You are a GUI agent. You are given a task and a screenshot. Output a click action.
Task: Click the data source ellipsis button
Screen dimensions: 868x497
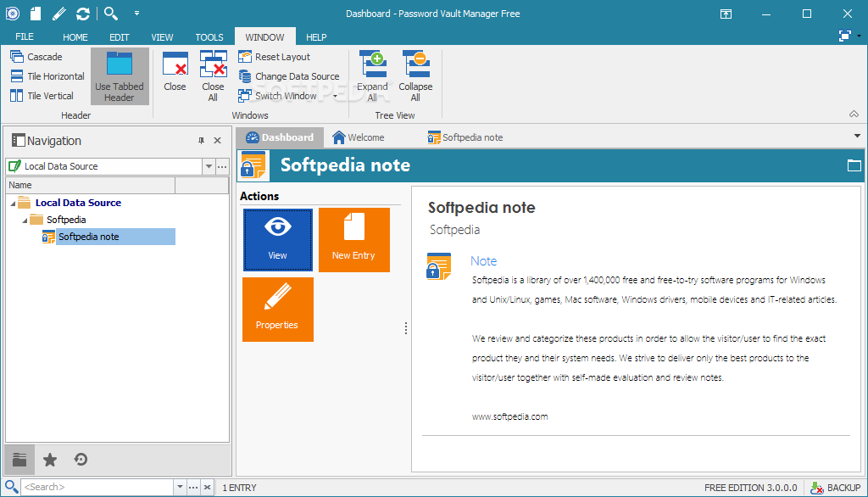tap(222, 166)
